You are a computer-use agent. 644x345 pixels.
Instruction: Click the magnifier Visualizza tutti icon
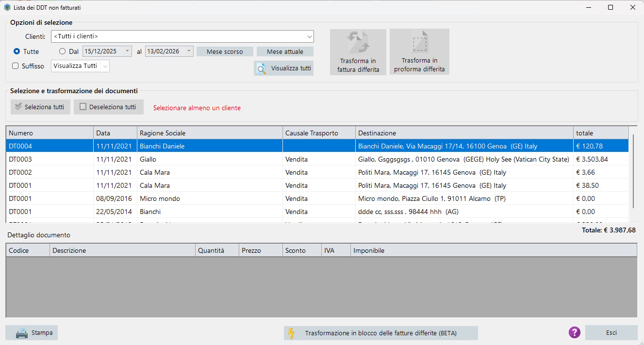pos(262,68)
